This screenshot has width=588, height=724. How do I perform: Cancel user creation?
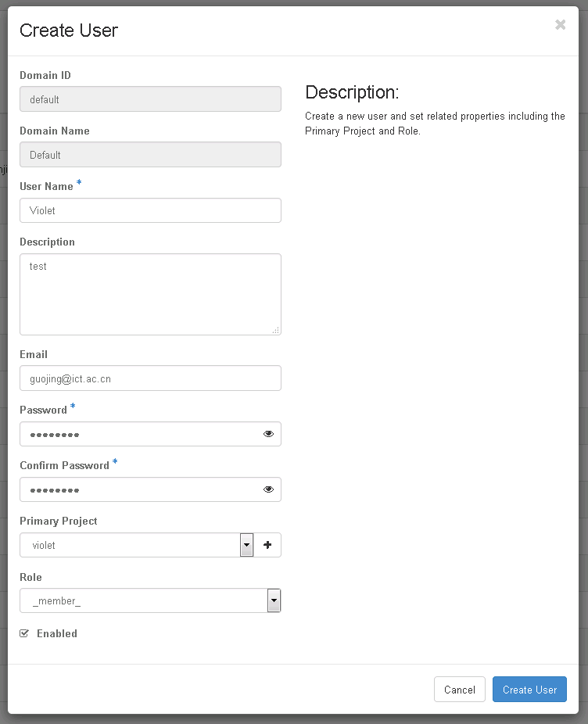point(460,690)
